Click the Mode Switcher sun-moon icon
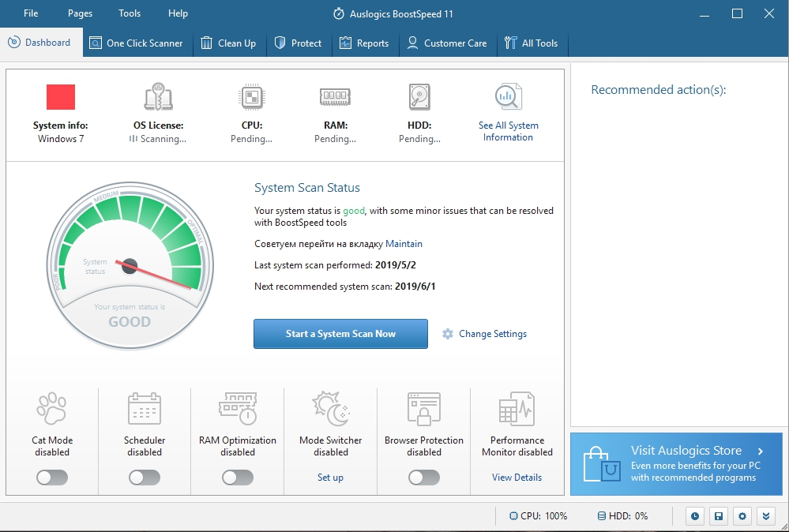Image resolution: width=789 pixels, height=532 pixels. coord(331,408)
